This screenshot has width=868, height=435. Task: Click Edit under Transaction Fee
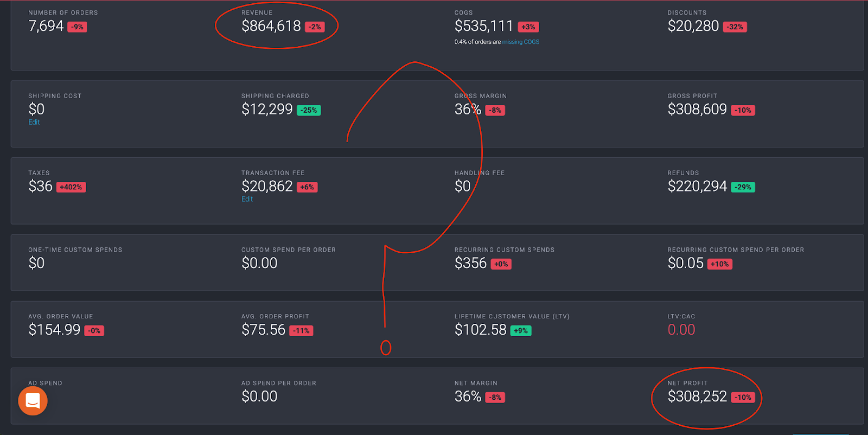point(247,199)
